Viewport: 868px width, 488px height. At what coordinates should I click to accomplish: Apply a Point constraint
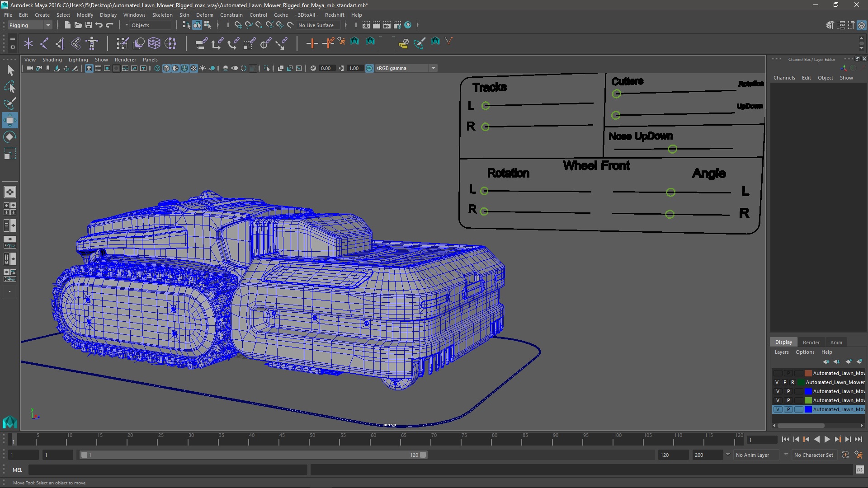click(217, 43)
